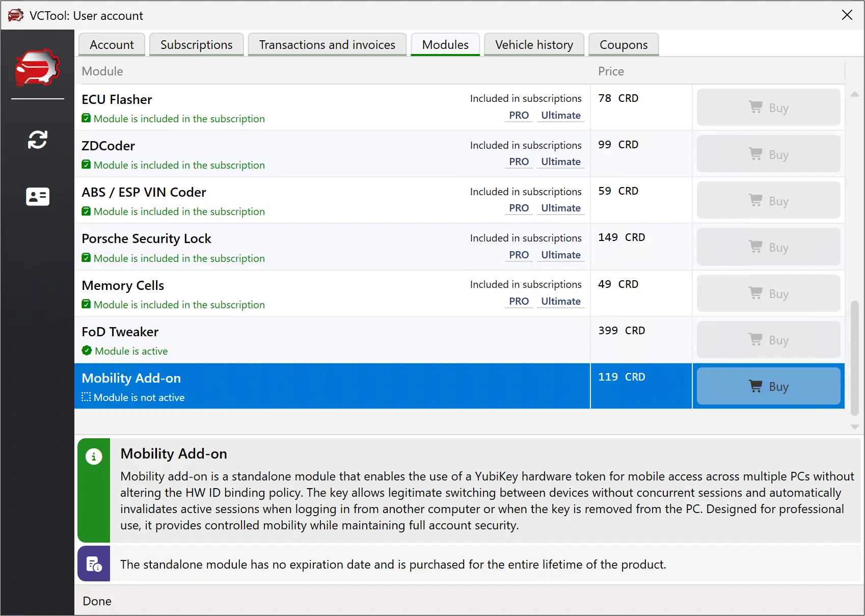Select the FoD Tweaker module row
865x616 pixels.
pyautogui.click(x=331, y=340)
